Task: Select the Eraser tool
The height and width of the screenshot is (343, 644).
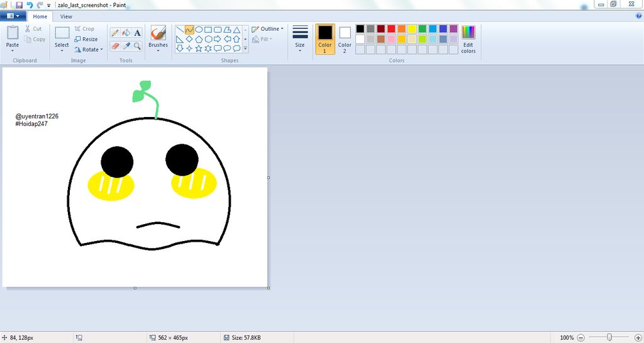Action: [x=115, y=46]
